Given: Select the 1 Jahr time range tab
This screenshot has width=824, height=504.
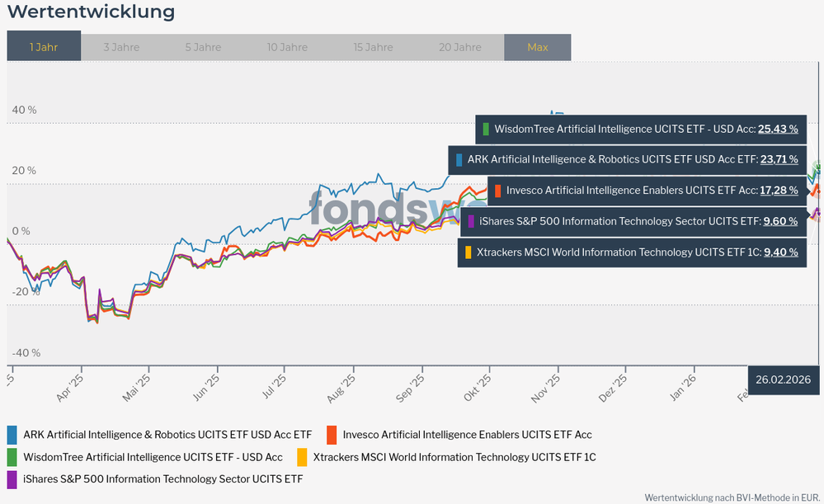Looking at the screenshot, I should 44,46.
